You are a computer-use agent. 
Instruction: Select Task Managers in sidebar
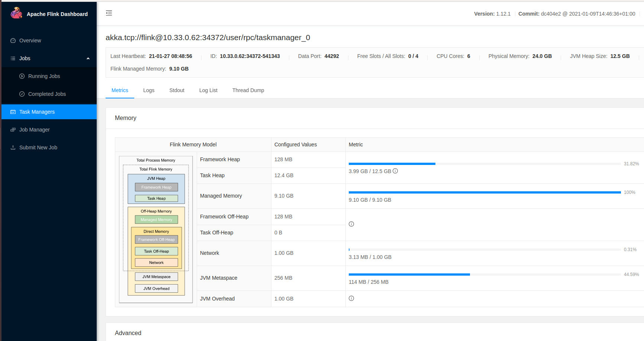(x=37, y=112)
